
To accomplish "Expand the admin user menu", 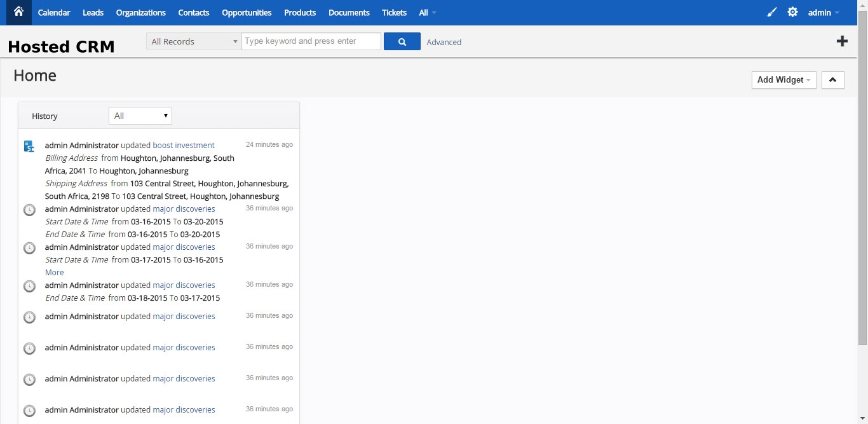I will pyautogui.click(x=823, y=13).
